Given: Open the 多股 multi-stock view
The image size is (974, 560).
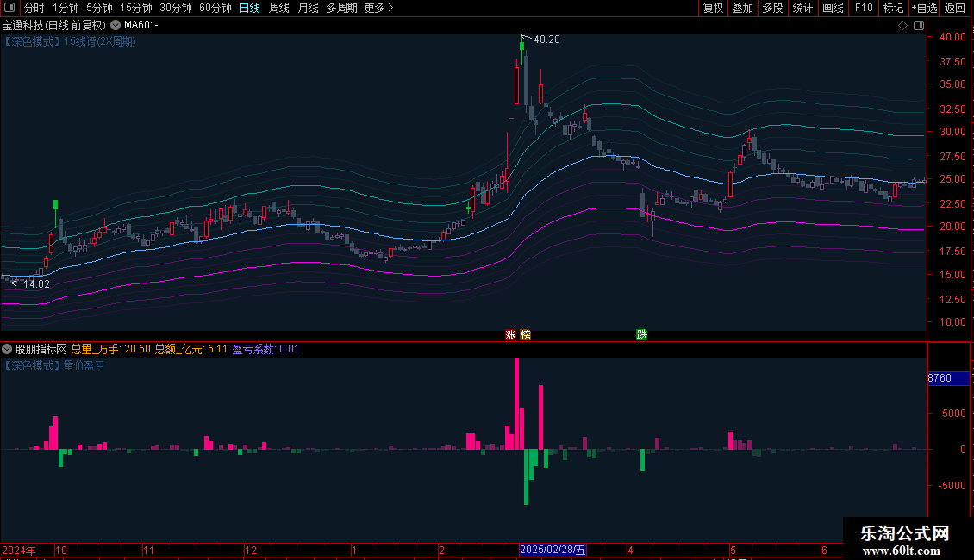Looking at the screenshot, I should [772, 8].
